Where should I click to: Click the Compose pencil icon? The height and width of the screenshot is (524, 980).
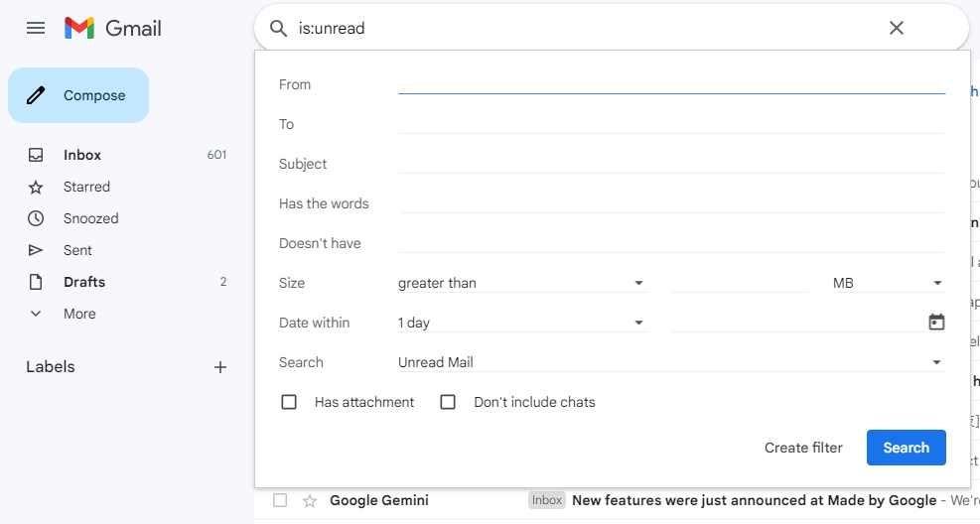[36, 95]
